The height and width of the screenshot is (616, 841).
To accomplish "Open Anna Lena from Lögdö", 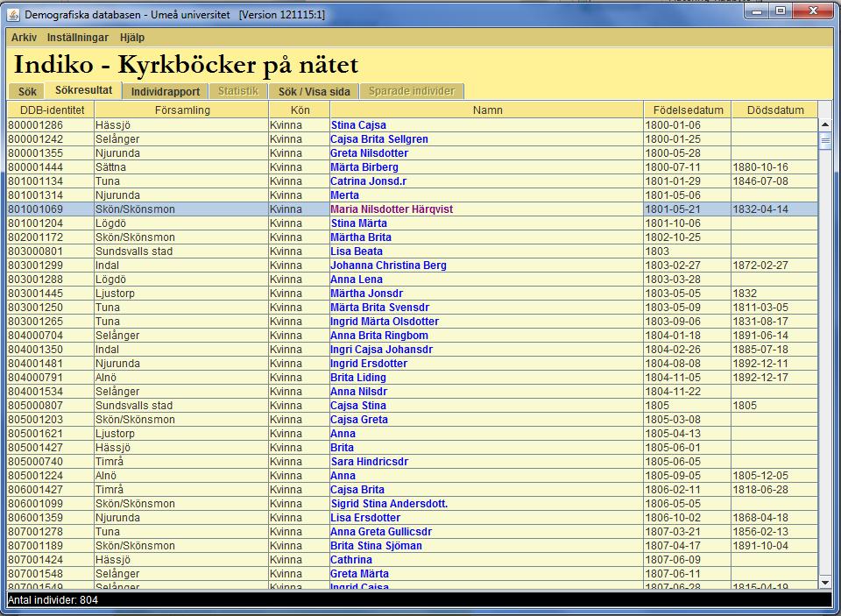I will pyautogui.click(x=357, y=279).
